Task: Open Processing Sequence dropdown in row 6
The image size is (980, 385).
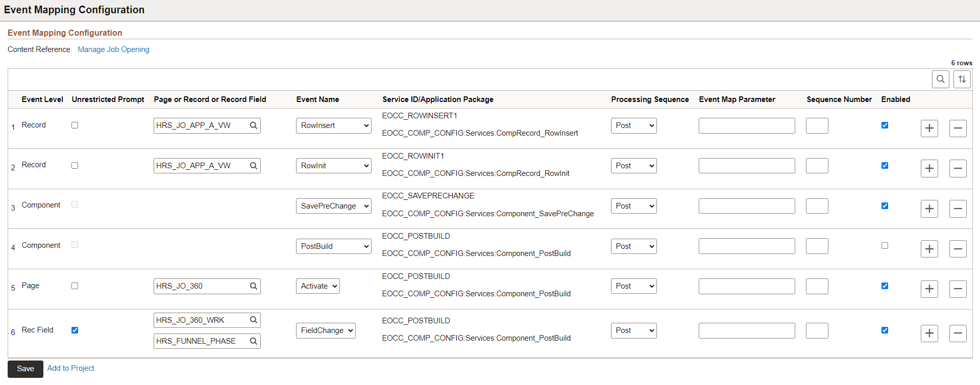Action: pyautogui.click(x=633, y=330)
